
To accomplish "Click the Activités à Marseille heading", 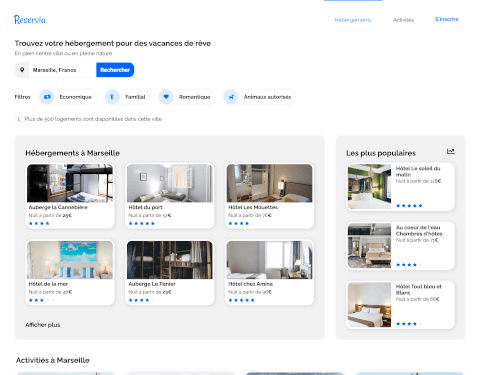I will 53,360.
